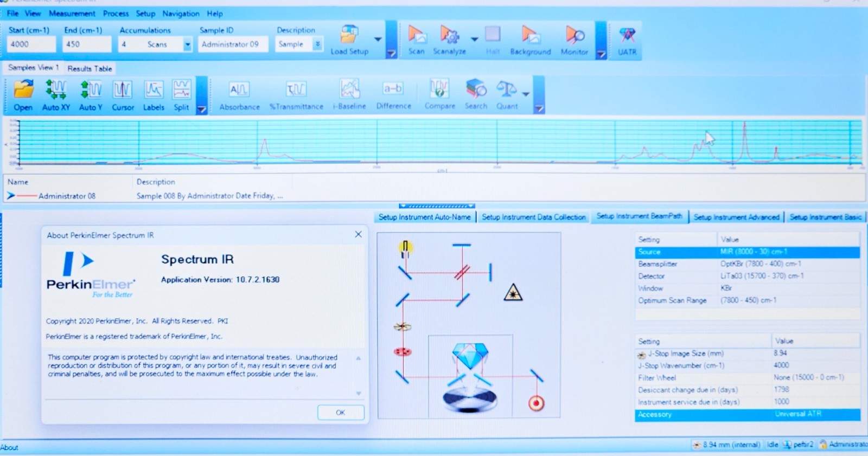Screen dimensions: 868x456
Task: Run the Difference process
Action: pyautogui.click(x=393, y=95)
